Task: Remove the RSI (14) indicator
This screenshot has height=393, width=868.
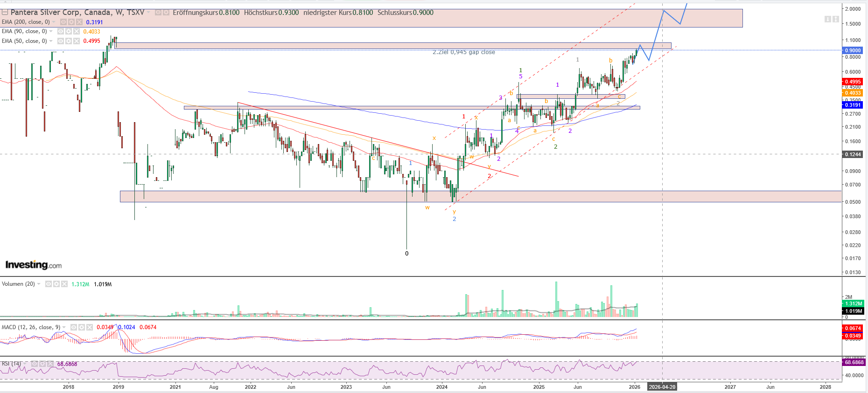Action: coord(50,364)
